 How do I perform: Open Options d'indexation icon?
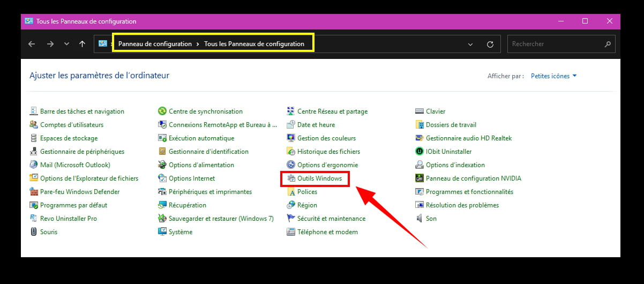(x=420, y=165)
